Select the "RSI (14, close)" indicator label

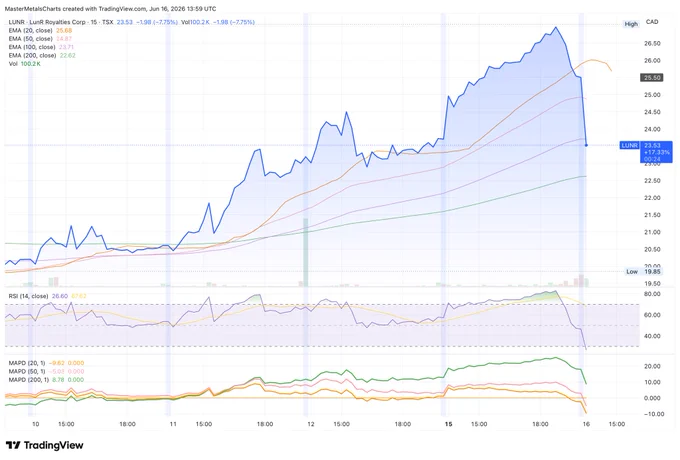click(28, 296)
